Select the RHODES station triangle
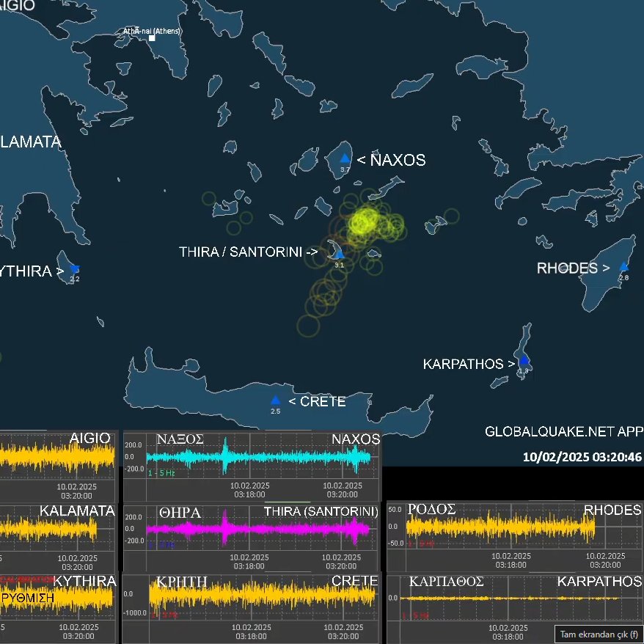The image size is (644, 644). tap(624, 266)
